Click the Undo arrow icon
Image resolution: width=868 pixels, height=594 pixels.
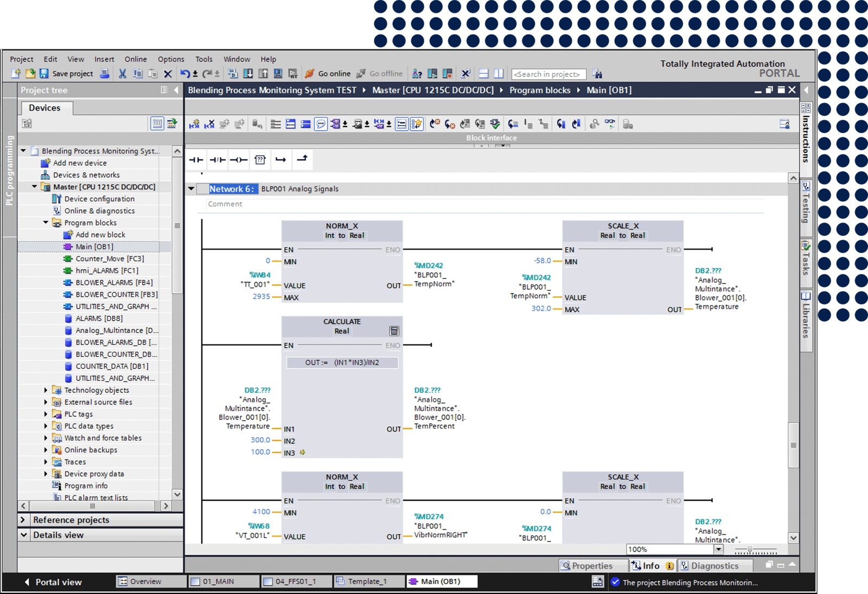(x=185, y=74)
